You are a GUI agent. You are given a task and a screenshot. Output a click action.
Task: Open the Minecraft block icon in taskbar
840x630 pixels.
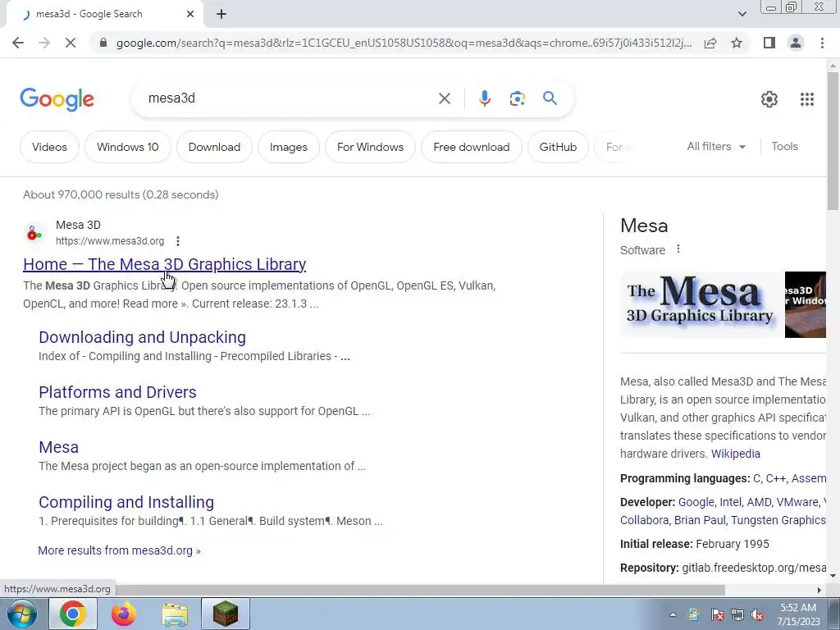[226, 614]
